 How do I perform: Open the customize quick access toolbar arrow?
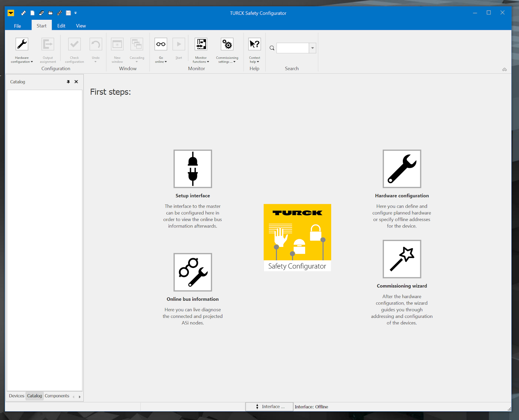point(76,13)
